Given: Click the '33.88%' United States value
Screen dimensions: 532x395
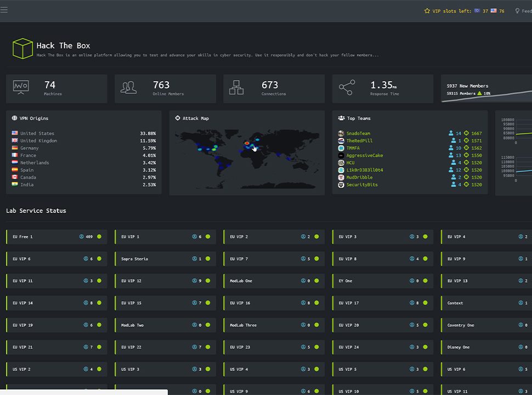Looking at the screenshot, I should [x=148, y=133].
